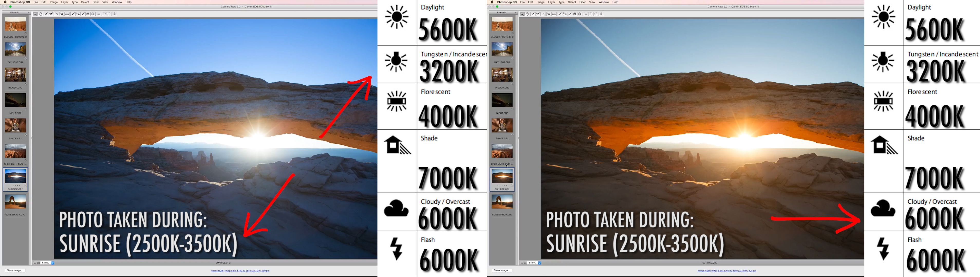
Task: Select CLOUDY PHOTO.CR2 thumbnail in left filmstrip
Action: [15, 24]
